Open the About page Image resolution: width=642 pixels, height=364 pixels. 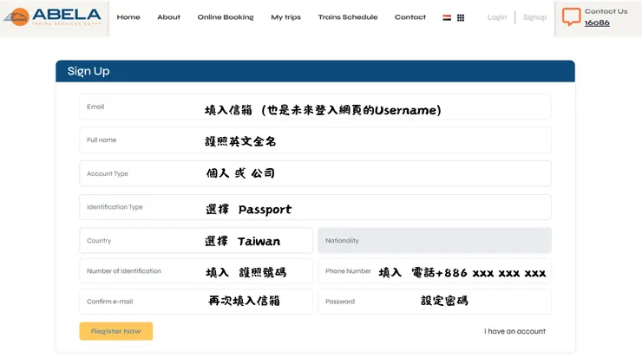click(168, 17)
